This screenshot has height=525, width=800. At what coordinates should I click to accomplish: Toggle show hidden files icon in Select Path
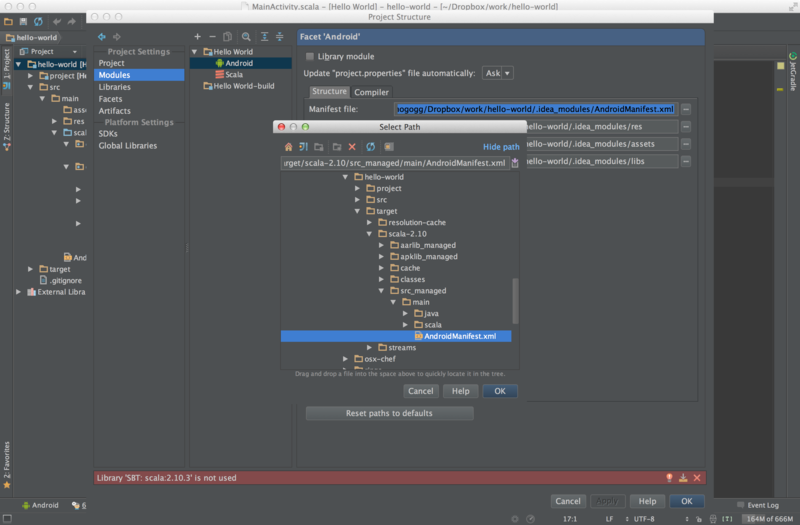coord(389,147)
